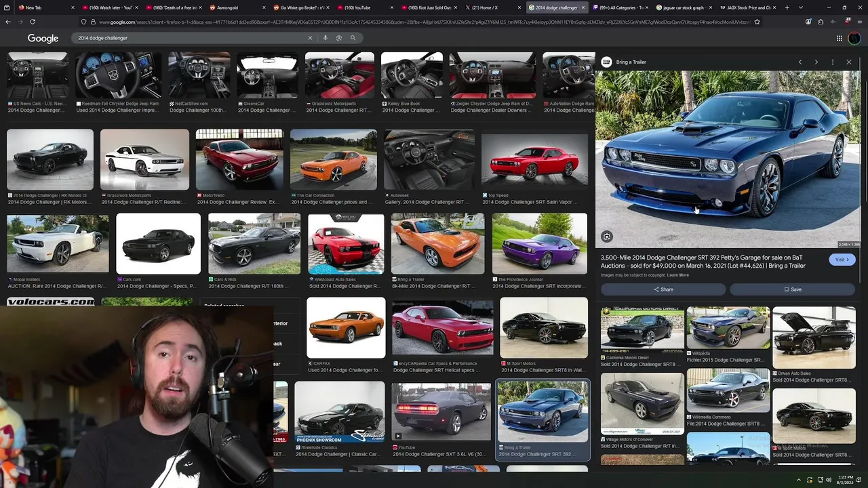Start a voice search with the microphone icon
Image resolution: width=868 pixels, height=488 pixels.
[x=325, y=38]
